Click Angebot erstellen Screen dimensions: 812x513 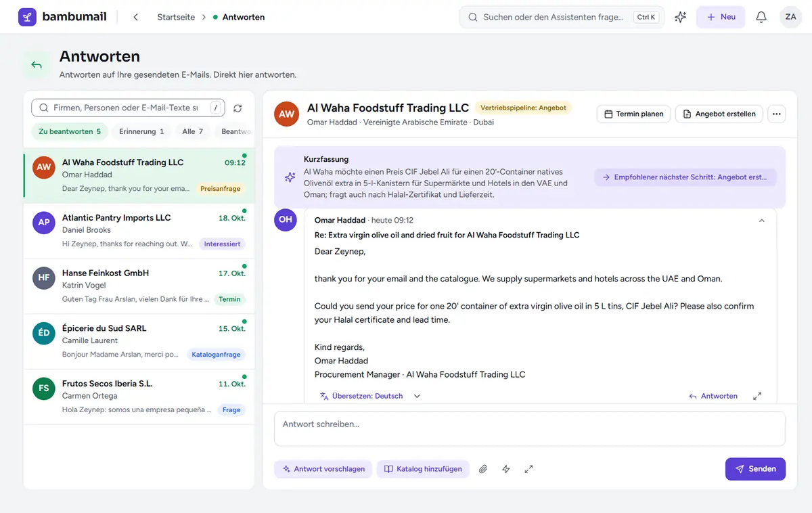coord(719,114)
